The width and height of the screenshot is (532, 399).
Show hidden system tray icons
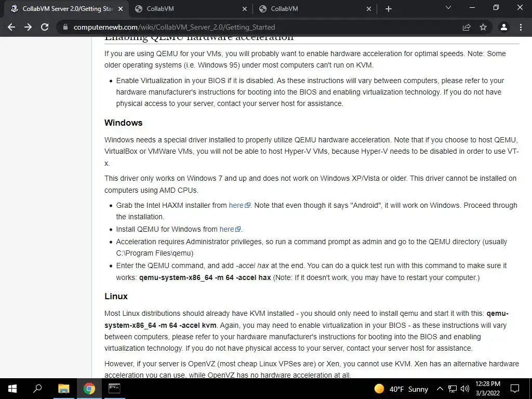(440, 389)
